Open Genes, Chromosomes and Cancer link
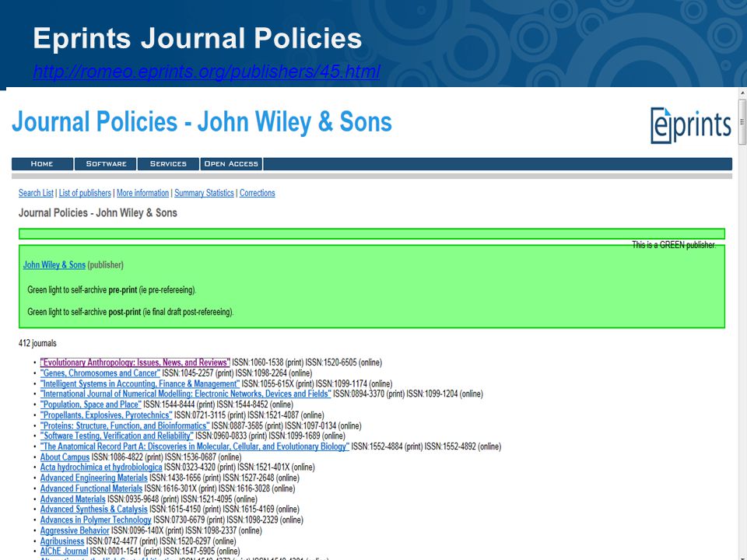Screen dimensions: 747x560 [100, 373]
